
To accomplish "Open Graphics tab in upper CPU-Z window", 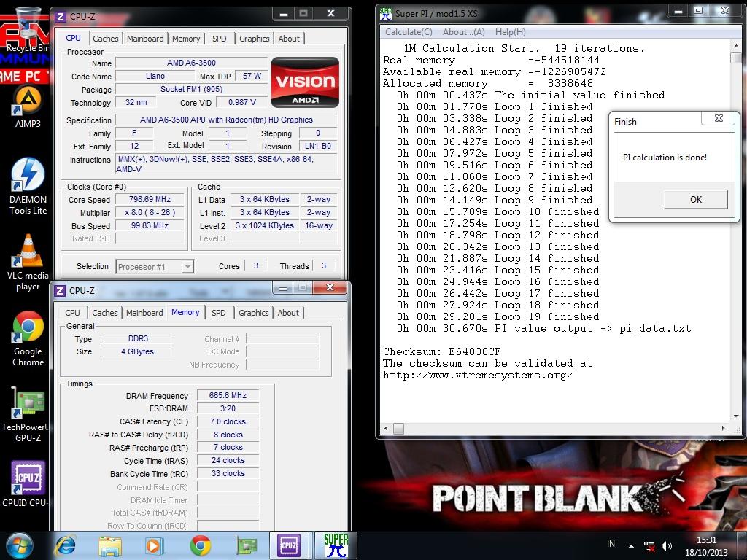I will coord(254,39).
